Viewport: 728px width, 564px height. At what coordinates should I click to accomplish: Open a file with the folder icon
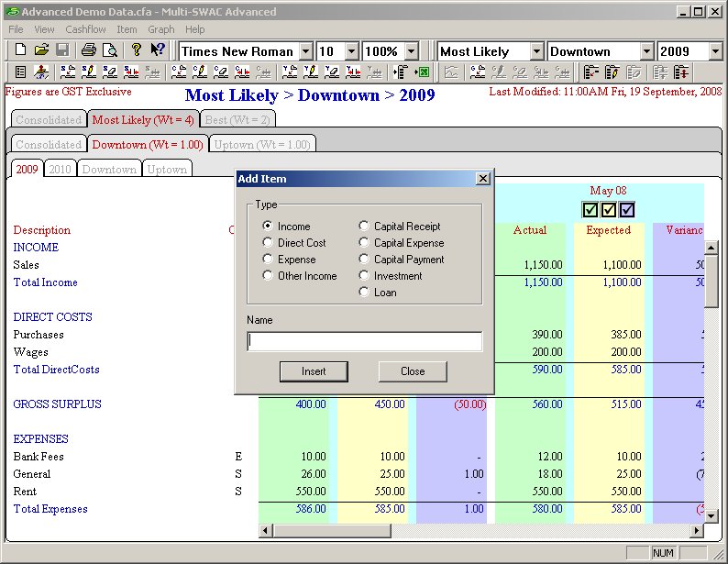(x=41, y=50)
